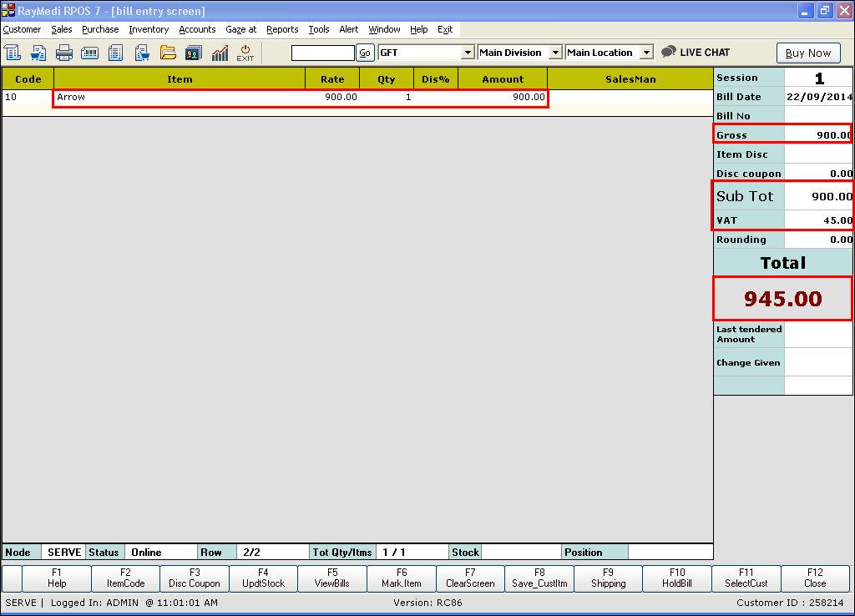855x616 pixels.
Task: Click the F7 ClearScreen button
Action: pos(470,578)
